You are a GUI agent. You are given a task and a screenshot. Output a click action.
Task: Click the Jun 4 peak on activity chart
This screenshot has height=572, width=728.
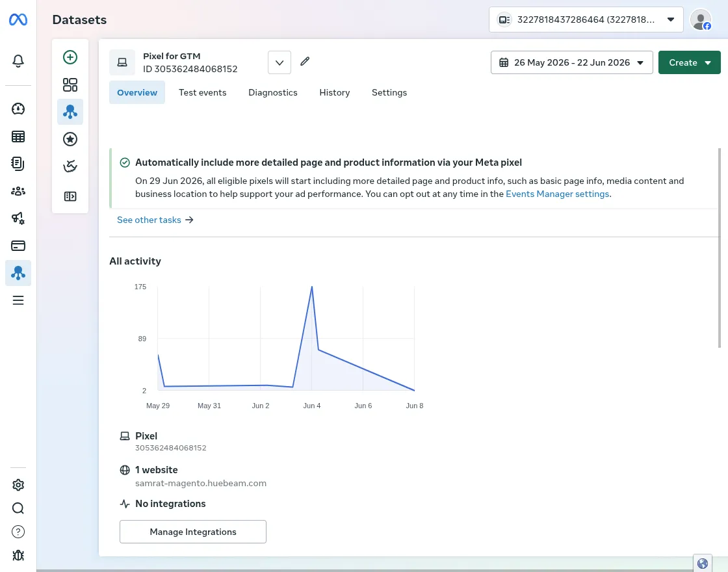tap(311, 287)
